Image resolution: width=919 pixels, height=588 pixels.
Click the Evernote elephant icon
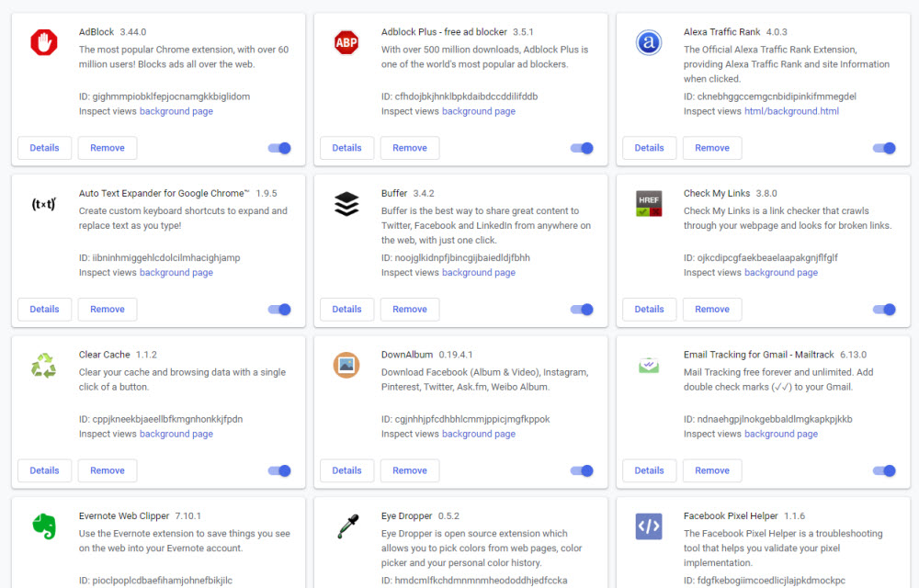point(44,526)
